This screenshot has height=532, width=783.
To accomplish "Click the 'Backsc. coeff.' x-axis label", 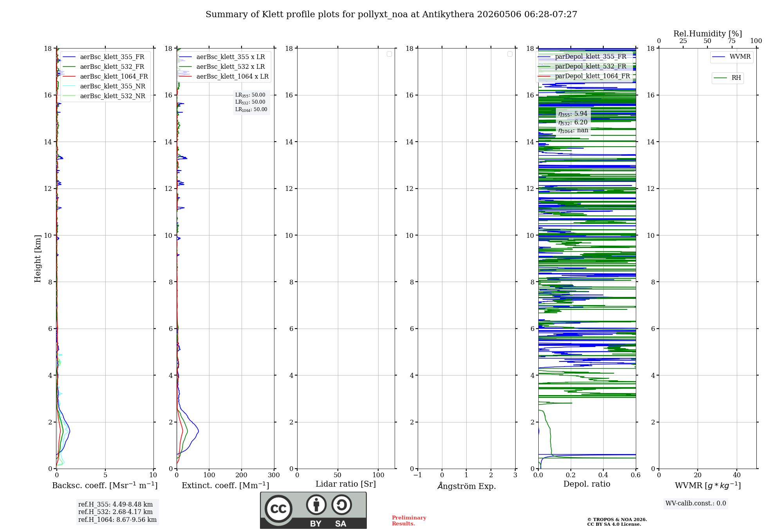I will pos(105,485).
